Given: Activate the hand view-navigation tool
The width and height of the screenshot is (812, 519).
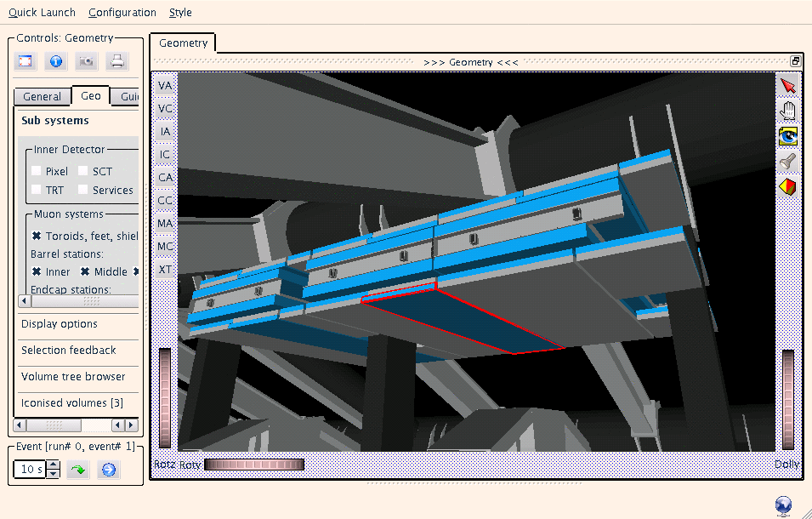Looking at the screenshot, I should pyautogui.click(x=787, y=111).
